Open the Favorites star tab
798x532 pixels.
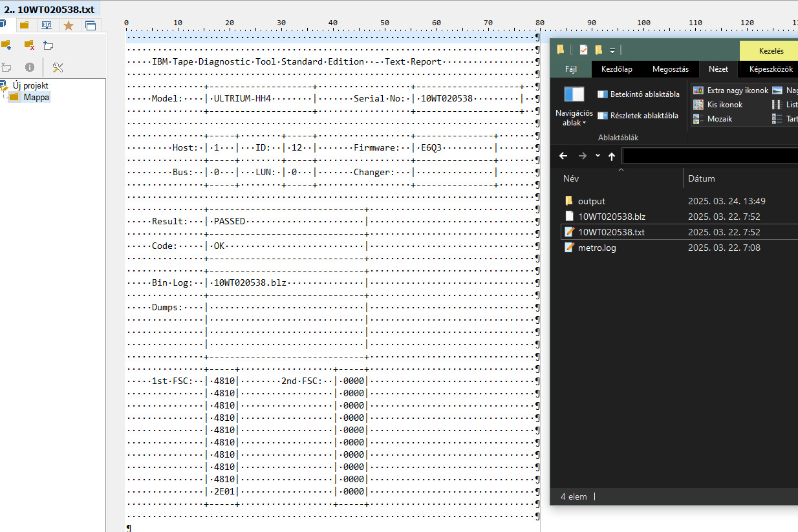coord(68,25)
